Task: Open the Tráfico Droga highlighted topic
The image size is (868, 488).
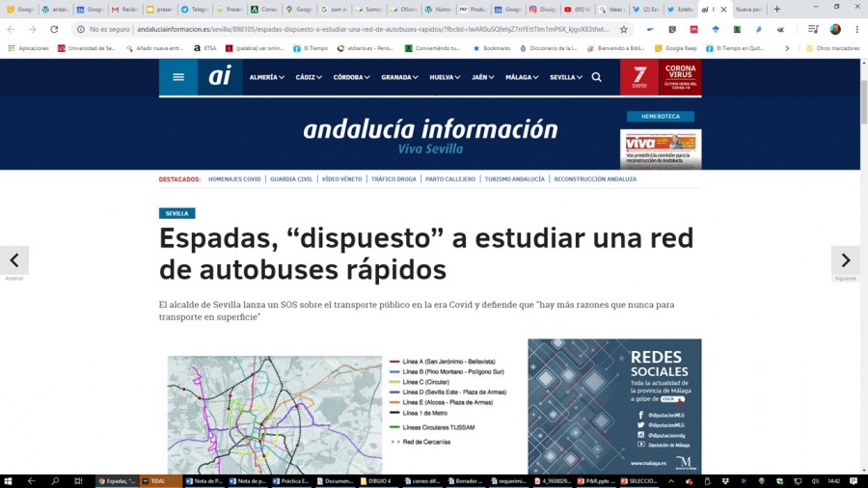Action: coord(393,179)
